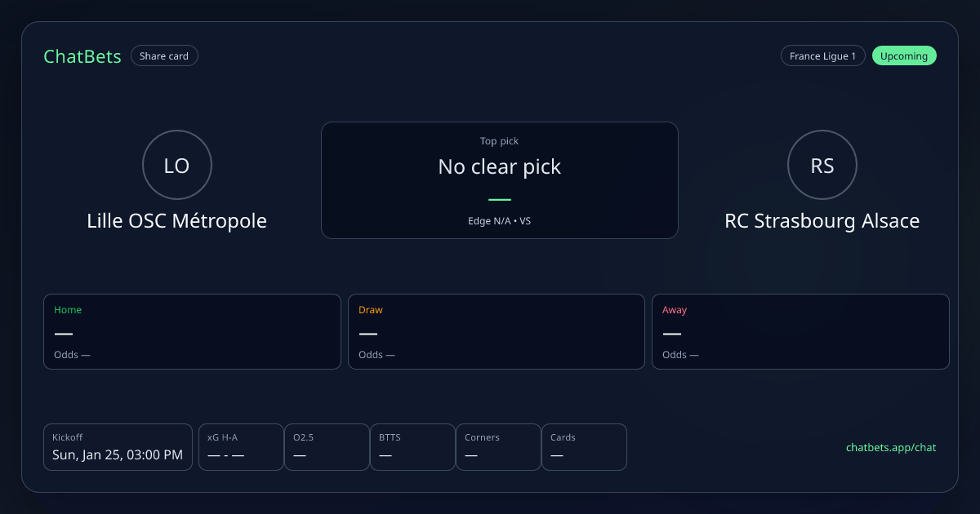980x514 pixels.
Task: Click the Cards stat box
Action: click(x=584, y=447)
